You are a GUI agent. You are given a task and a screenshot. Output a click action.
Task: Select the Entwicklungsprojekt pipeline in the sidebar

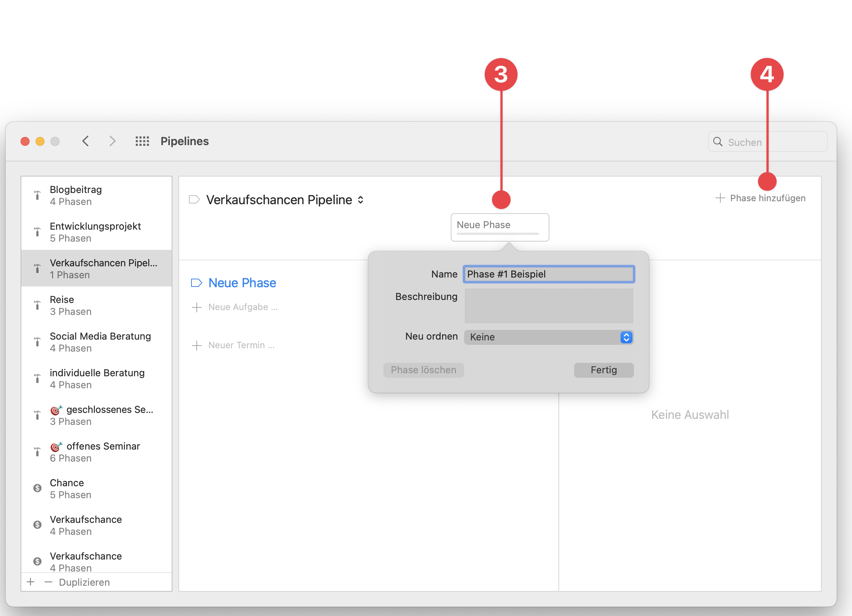point(95,232)
